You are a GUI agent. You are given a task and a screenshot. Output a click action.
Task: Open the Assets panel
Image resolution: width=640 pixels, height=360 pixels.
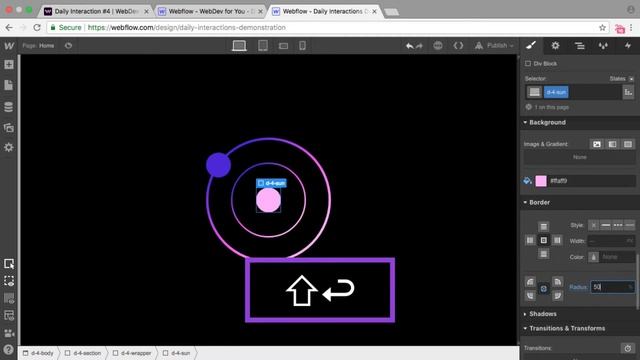(9, 128)
